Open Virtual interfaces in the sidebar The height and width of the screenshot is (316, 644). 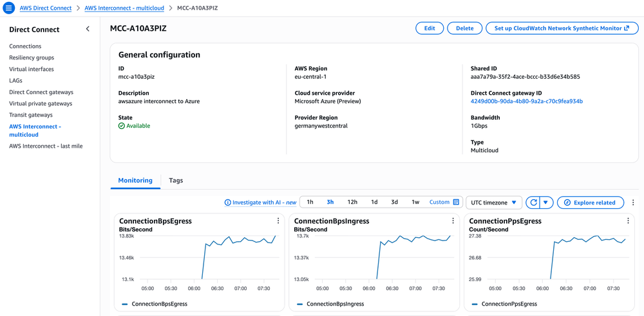(31, 69)
